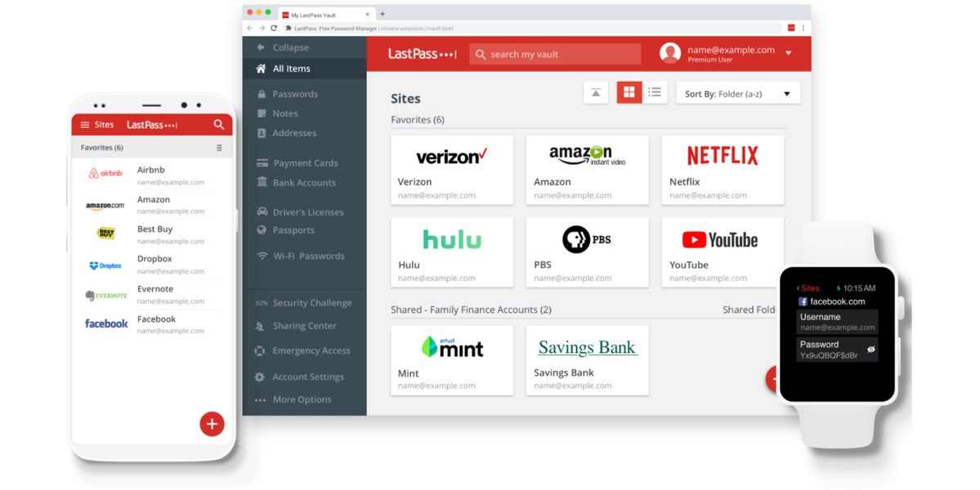This screenshot has width=980, height=490.
Task: Tap the Dropbox entry on phone
Action: click(x=150, y=265)
